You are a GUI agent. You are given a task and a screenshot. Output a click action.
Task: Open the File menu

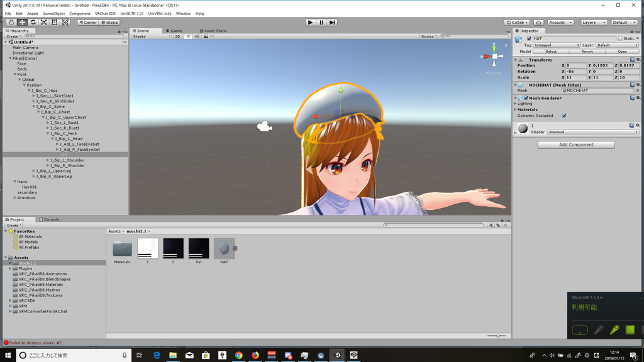click(x=8, y=14)
